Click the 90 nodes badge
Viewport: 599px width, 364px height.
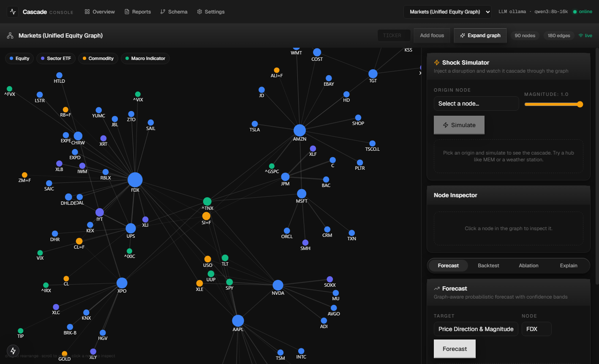pos(525,35)
